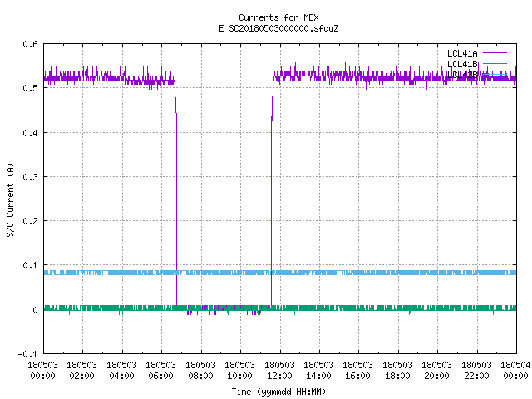Image resolution: width=532 pixels, height=399 pixels.
Task: Click the x-axis tick '180503 20:00'
Action: 437,370
